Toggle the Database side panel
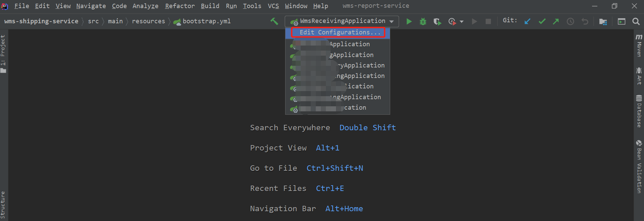Viewport: 644px width, 221px height. (639, 111)
